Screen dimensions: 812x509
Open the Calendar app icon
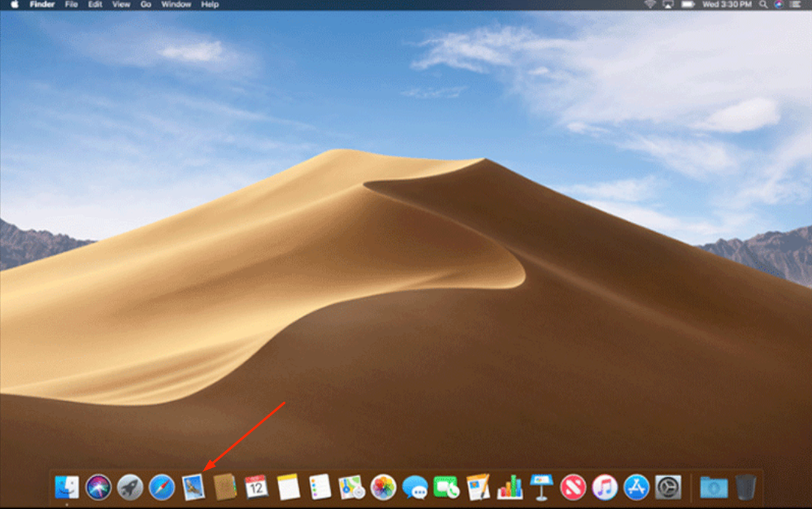click(256, 488)
